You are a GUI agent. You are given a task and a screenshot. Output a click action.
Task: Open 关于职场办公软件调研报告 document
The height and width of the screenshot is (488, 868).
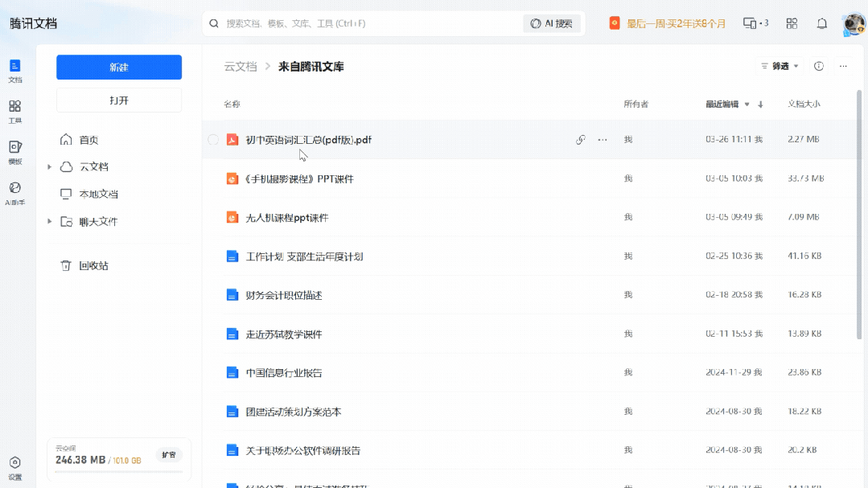302,450
